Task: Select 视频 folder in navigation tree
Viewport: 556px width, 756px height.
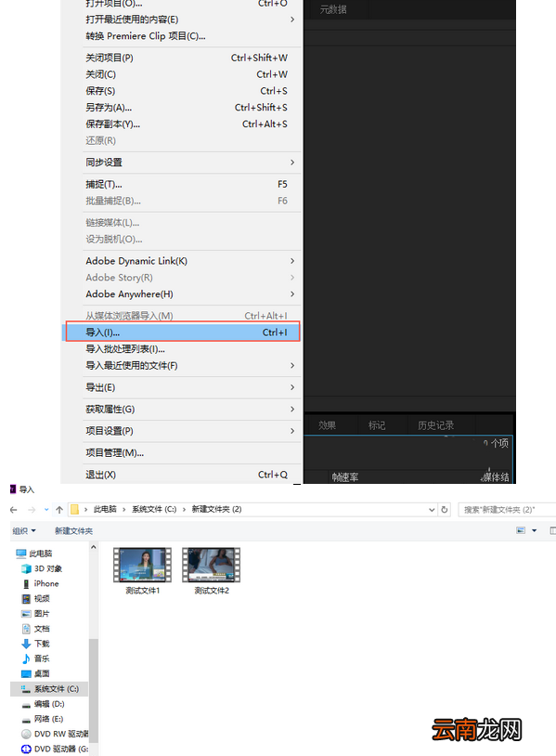Action: tap(35, 598)
